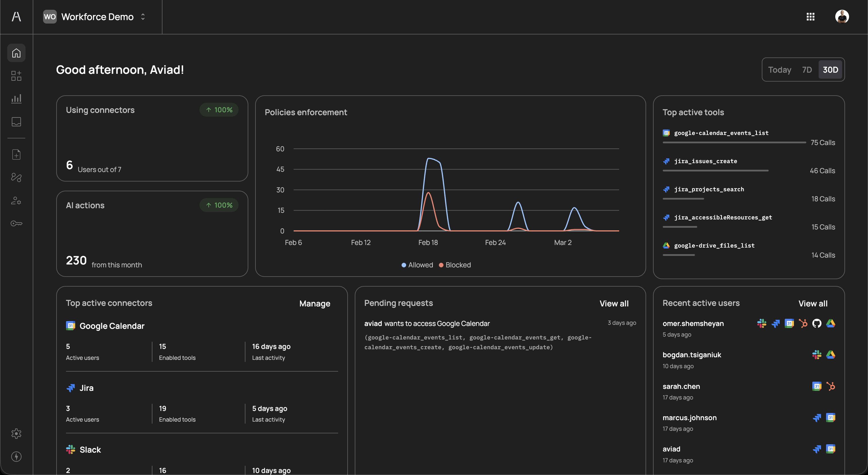The height and width of the screenshot is (475, 868).
Task: Click the google-calendar_events_list usage bar
Action: tap(734, 143)
